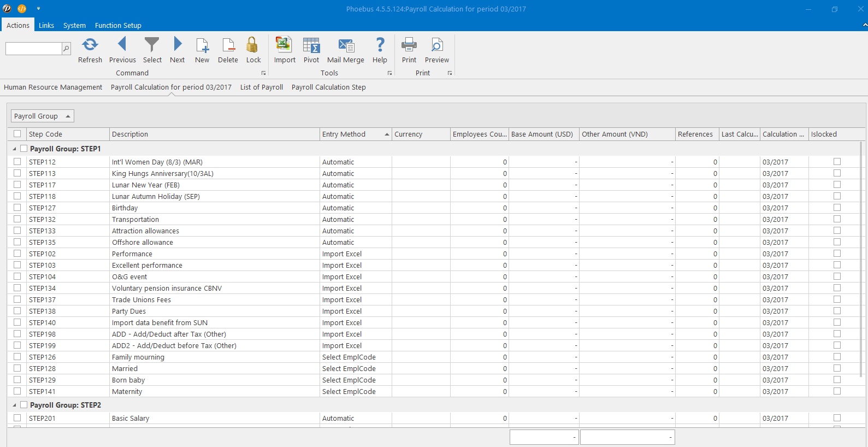Image resolution: width=868 pixels, height=447 pixels.
Task: Click the Delete document icon
Action: click(x=228, y=45)
